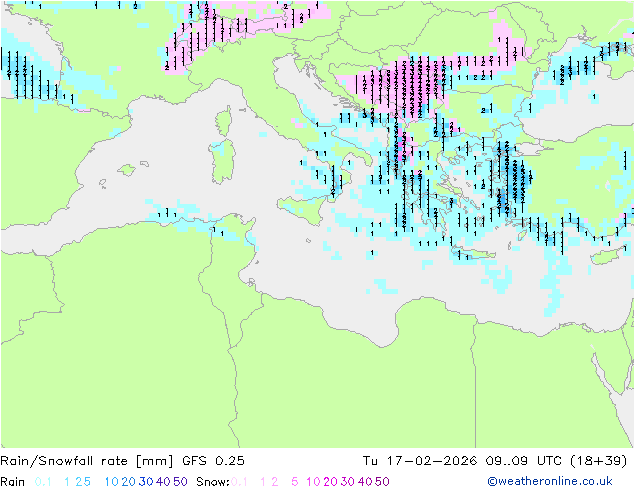Click the "09..09 UTC" time text
The height and width of the screenshot is (490, 634).
524,461
